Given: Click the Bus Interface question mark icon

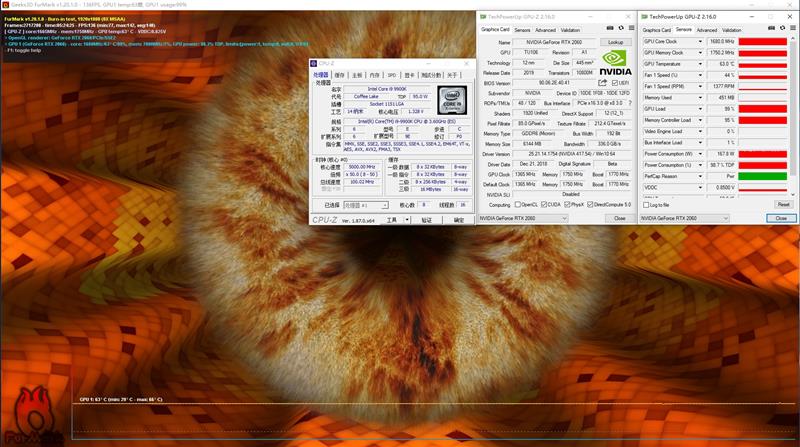Looking at the screenshot, I should [x=630, y=103].
